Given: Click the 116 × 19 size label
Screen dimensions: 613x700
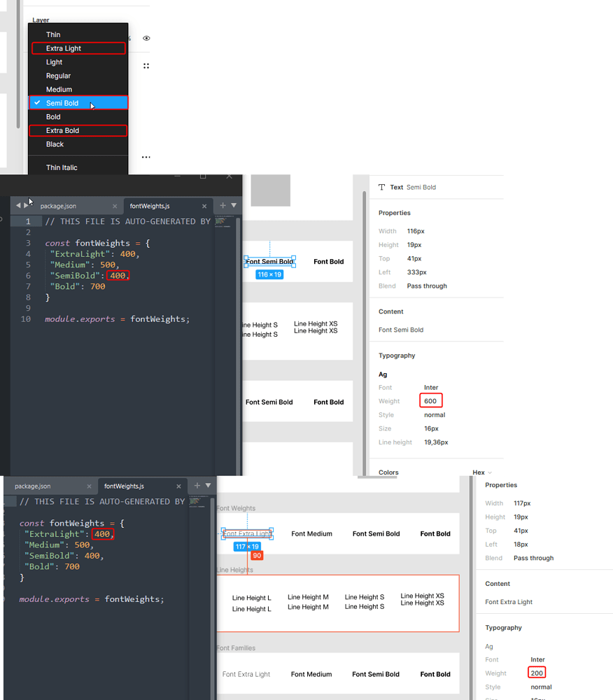Looking at the screenshot, I should coord(269,274).
